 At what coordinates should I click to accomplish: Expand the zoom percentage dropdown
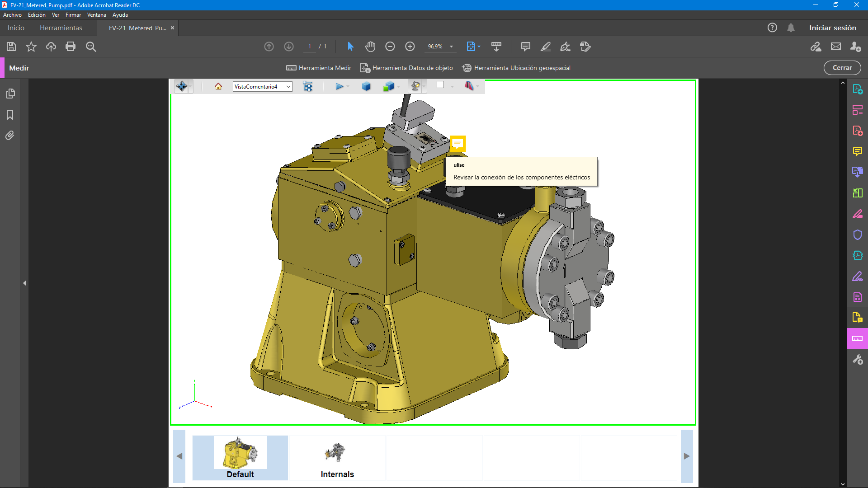(x=451, y=47)
